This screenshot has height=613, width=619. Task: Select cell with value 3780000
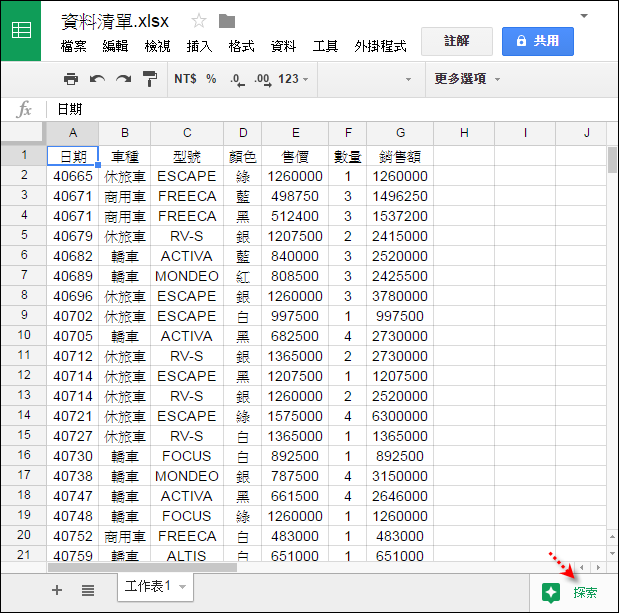coord(400,296)
